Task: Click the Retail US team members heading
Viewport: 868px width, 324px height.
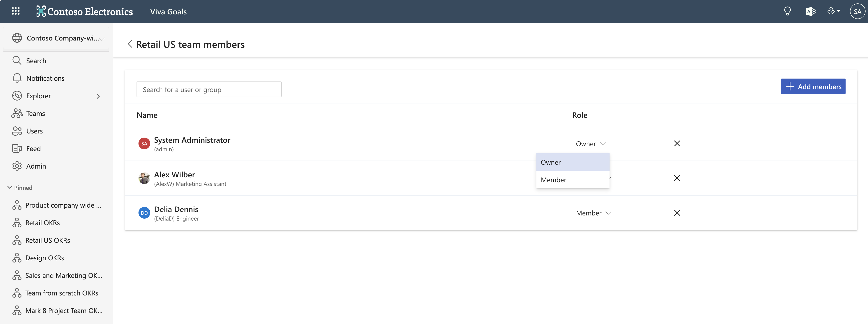Action: click(190, 44)
